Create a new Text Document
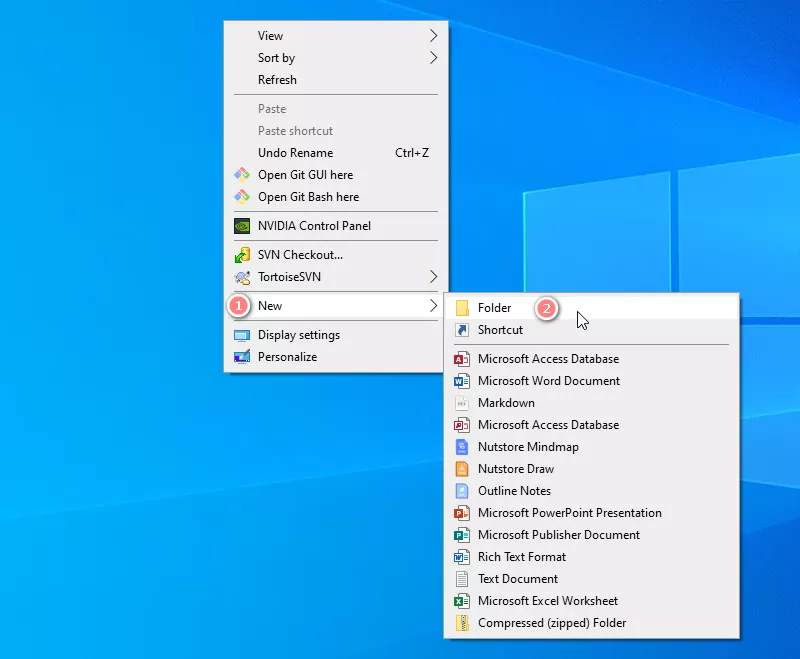This screenshot has width=800, height=659. (x=591, y=579)
